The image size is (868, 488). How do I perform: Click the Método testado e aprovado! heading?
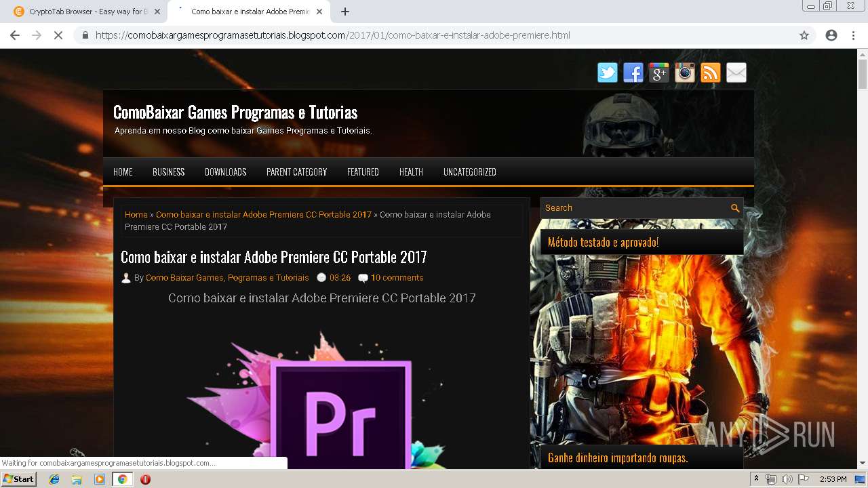pos(603,242)
